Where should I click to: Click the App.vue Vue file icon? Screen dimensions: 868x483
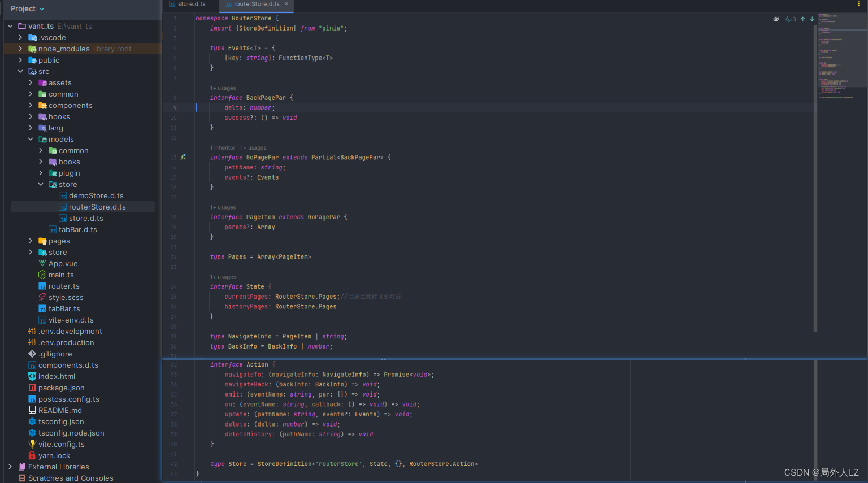[x=42, y=263]
